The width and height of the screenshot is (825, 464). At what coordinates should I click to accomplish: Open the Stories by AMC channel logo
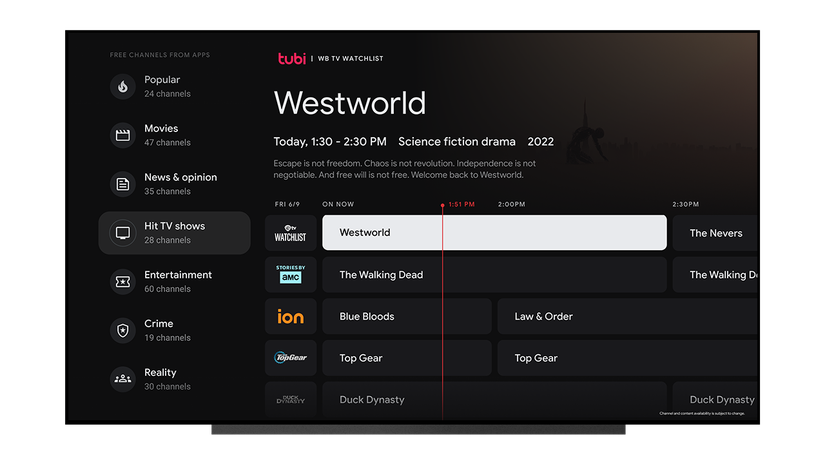click(x=290, y=275)
